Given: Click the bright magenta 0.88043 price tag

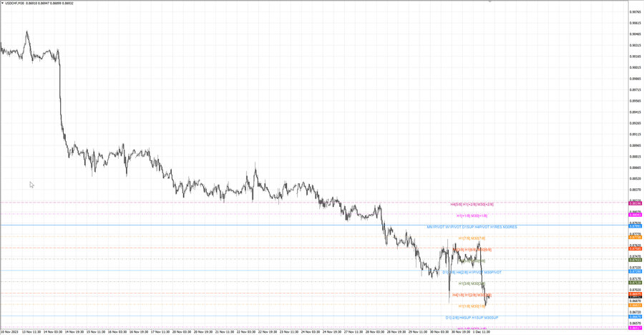Looking at the screenshot, I should [x=635, y=215].
